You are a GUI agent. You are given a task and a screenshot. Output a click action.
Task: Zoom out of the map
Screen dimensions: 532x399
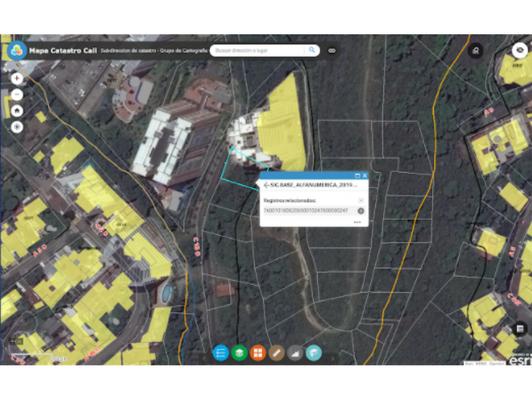coord(17,94)
